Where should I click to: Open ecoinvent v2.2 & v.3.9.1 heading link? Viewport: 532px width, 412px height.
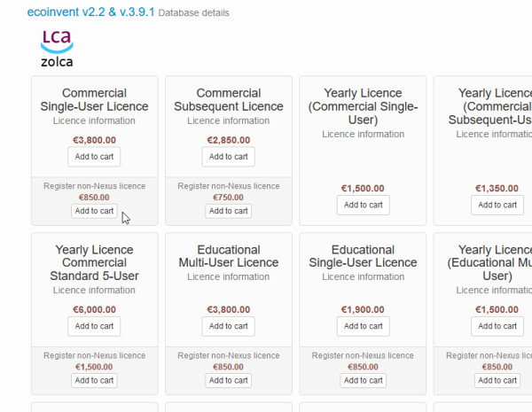click(x=90, y=12)
